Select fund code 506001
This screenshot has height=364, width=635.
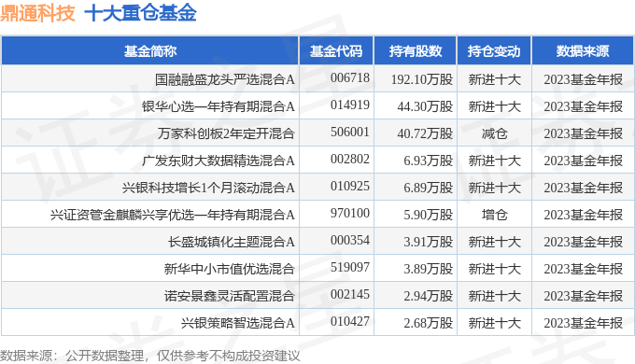350,132
